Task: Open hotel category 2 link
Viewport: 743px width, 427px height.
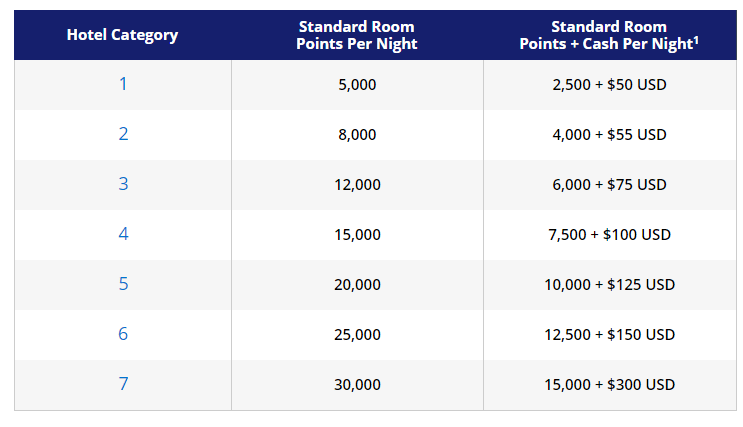Action: [123, 134]
